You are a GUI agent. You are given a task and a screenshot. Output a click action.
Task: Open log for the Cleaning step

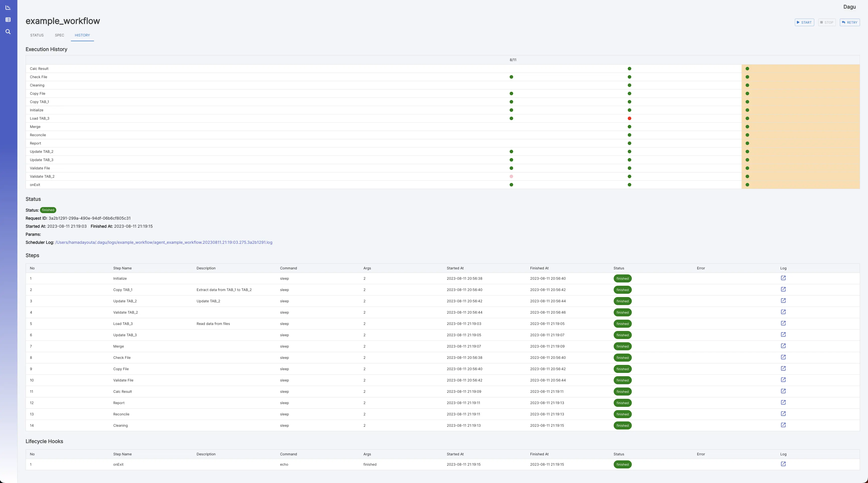(x=783, y=425)
